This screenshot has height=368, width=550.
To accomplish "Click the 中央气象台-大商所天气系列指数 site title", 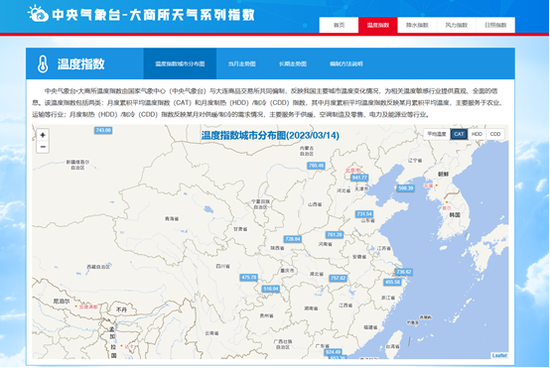I will pos(154,15).
